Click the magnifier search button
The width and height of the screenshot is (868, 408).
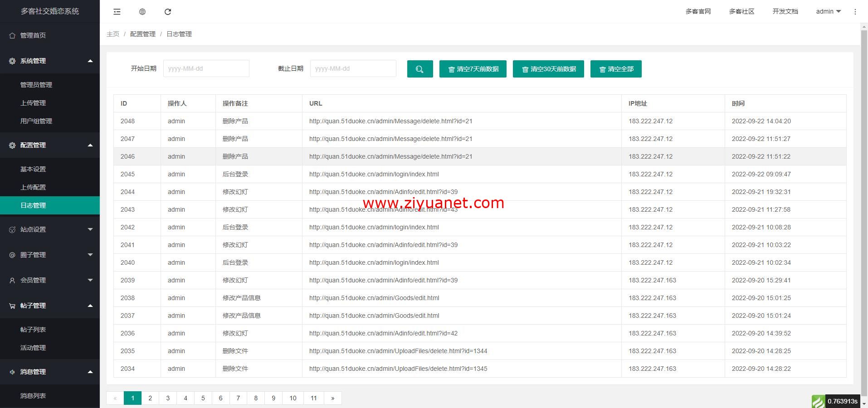(419, 69)
